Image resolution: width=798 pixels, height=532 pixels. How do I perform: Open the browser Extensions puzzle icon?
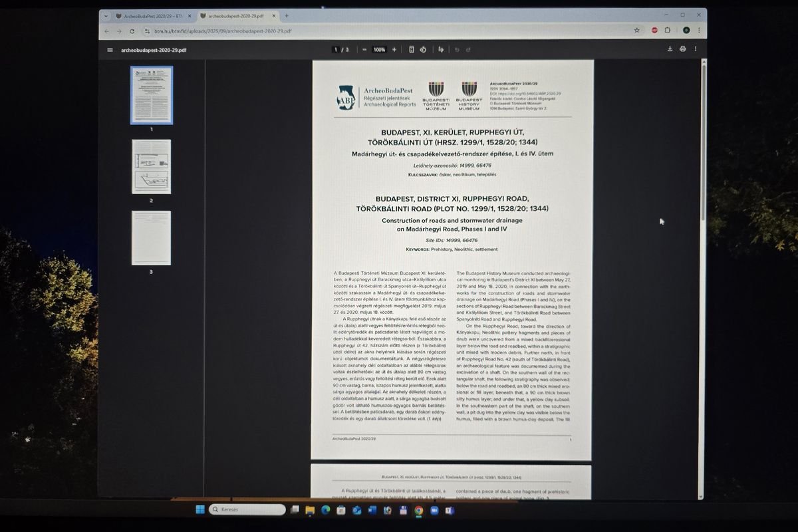click(668, 31)
